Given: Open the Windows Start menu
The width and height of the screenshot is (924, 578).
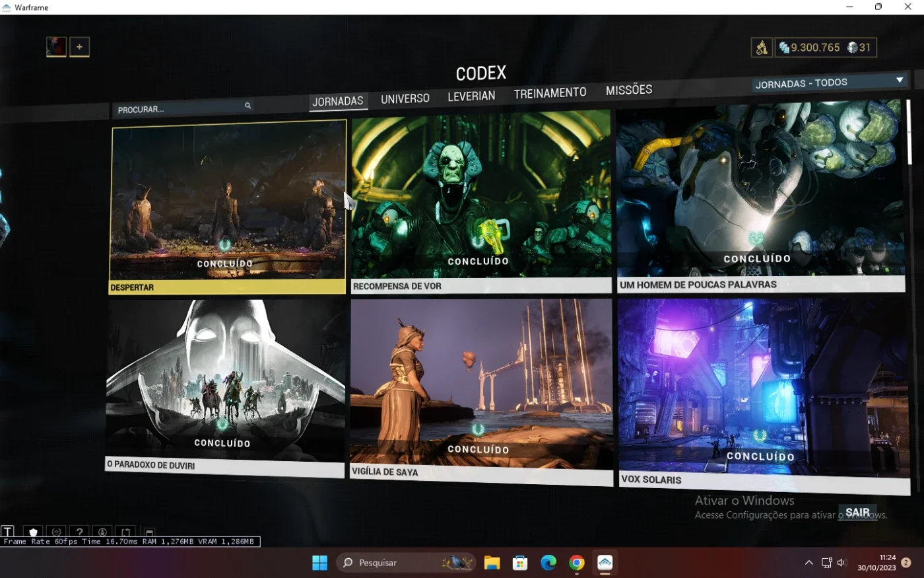Looking at the screenshot, I should pos(319,563).
